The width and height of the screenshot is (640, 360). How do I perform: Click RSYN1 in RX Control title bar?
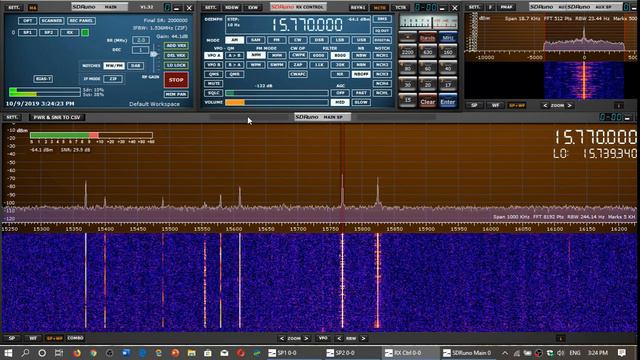[358, 7]
